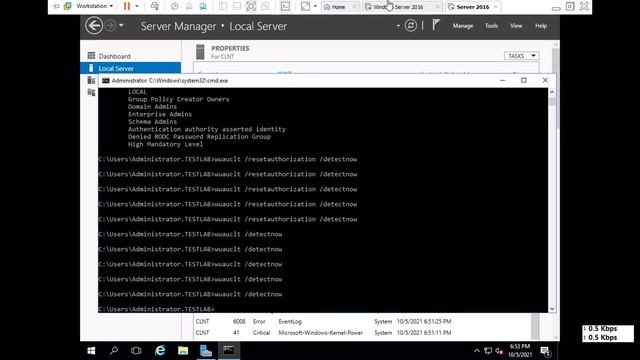Go back with the Server Manager back arrow
Viewport: 640px width, 360px height.
[94, 26]
